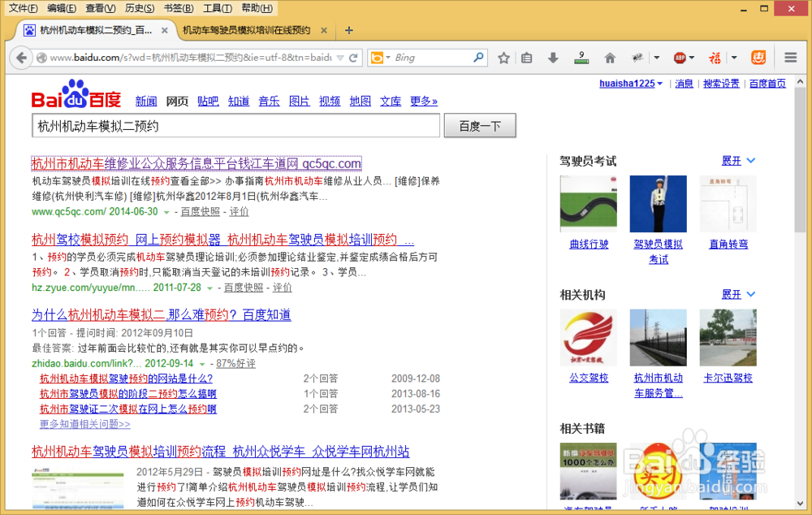Open the 地图 category link
812x515 pixels.
[x=360, y=101]
